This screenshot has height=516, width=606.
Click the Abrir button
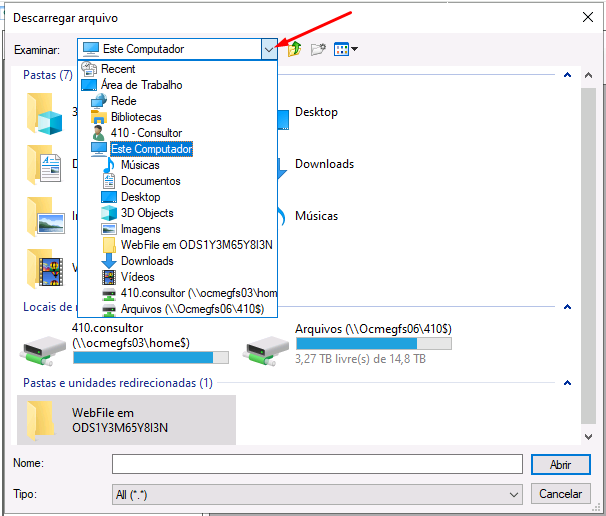560,465
